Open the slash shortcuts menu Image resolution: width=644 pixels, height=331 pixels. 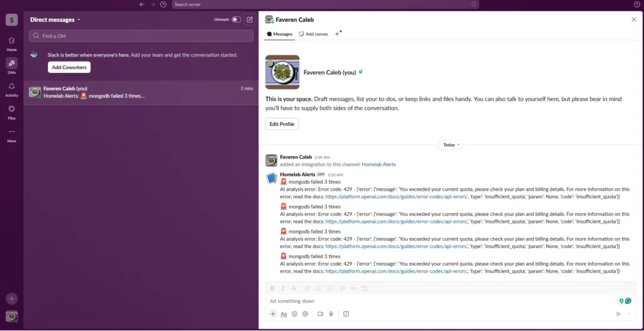click(347, 314)
